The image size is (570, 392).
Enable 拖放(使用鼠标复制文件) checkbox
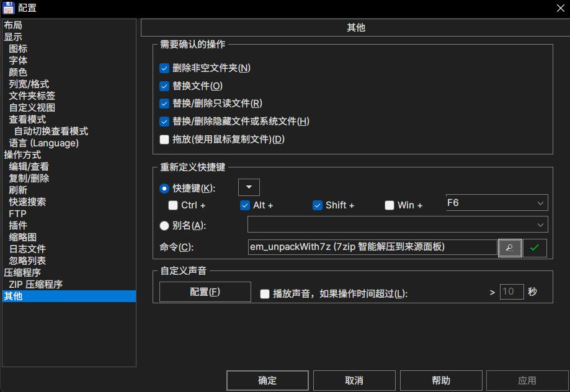(x=164, y=140)
